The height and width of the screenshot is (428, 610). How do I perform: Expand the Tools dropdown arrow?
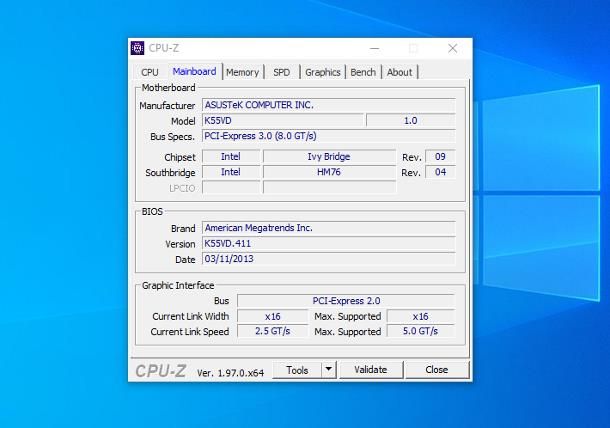click(x=329, y=370)
